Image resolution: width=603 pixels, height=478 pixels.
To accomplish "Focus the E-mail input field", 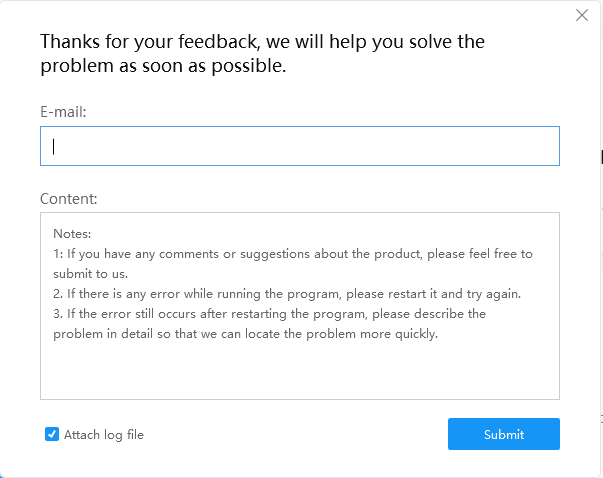I will [x=300, y=146].
